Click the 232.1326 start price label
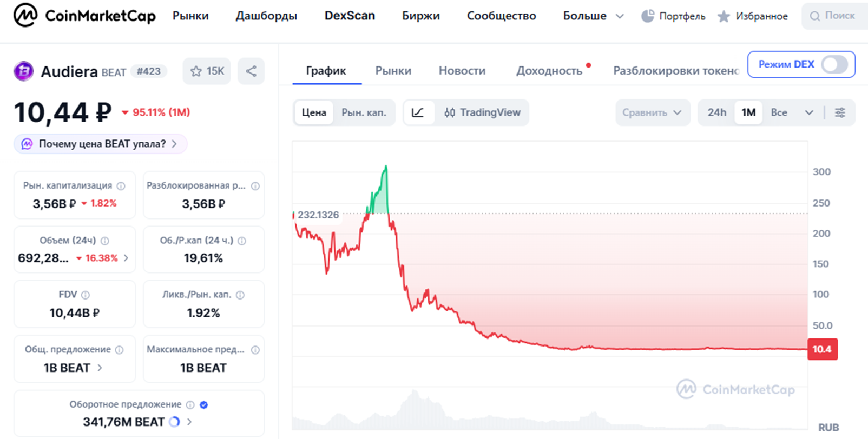 pos(318,215)
